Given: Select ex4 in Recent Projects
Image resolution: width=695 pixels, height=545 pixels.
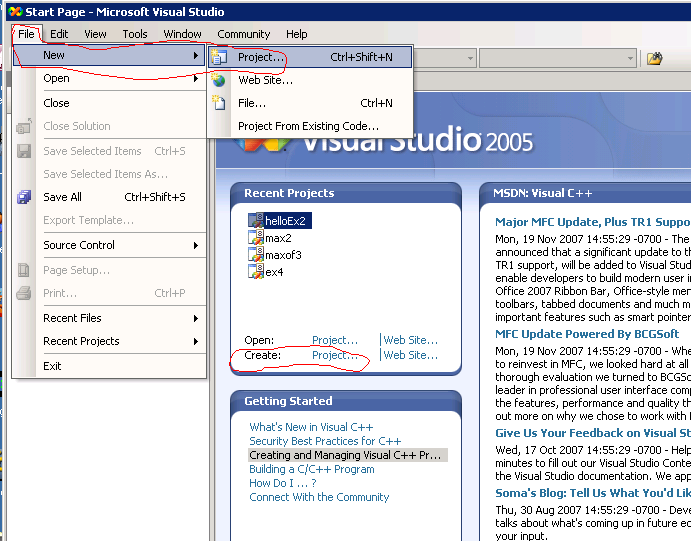Looking at the screenshot, I should pyautogui.click(x=274, y=272).
